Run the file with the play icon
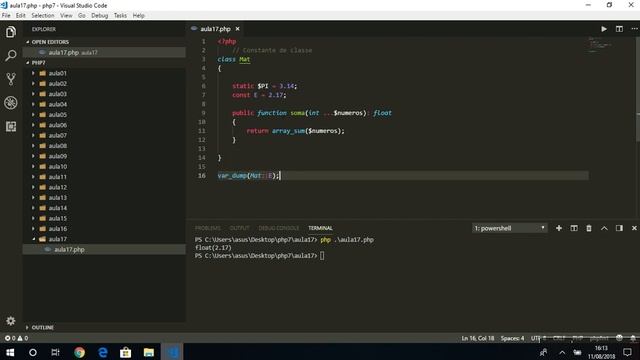640x360 pixels. point(604,29)
